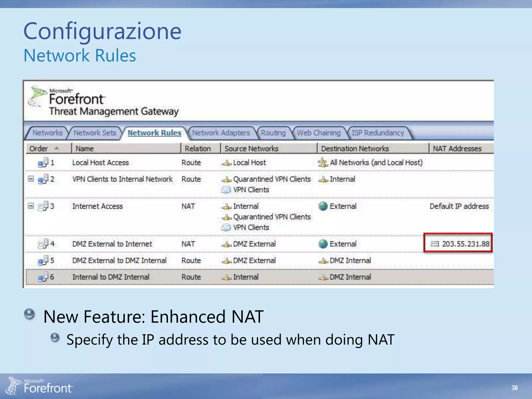This screenshot has height=399, width=532.
Task: Click DMZ External source icon in rule 5
Action: point(227,261)
